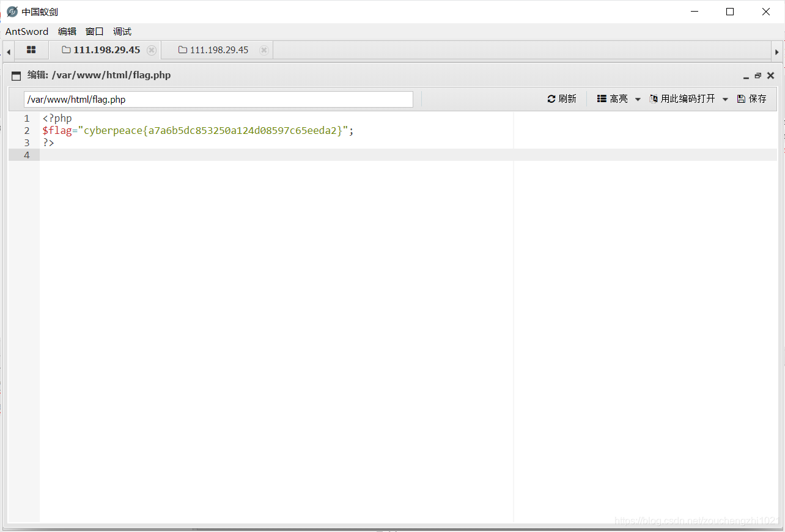Screen dimensions: 785x532
Task: Open the 窗口 menu
Action: (95, 32)
